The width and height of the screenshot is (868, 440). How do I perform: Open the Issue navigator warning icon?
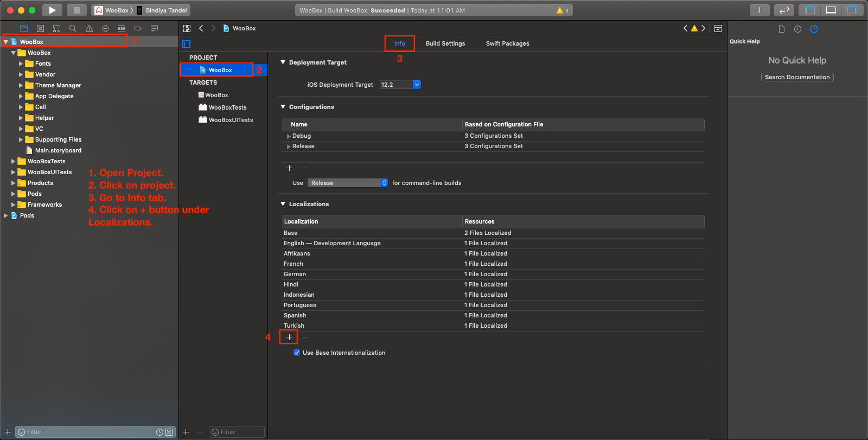pos(89,28)
